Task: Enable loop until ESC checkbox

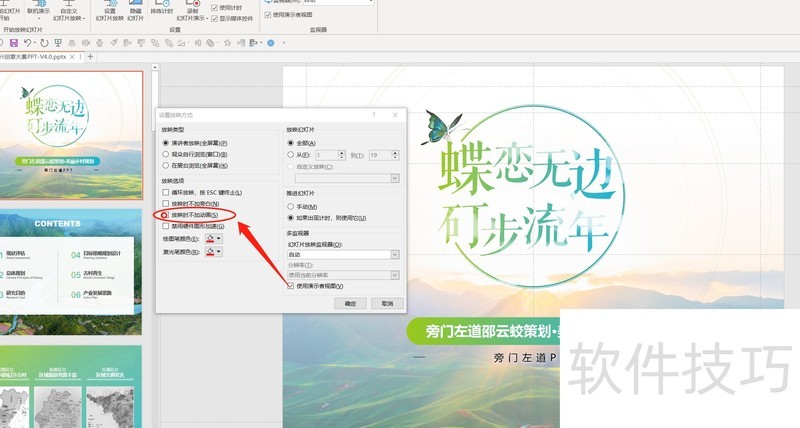Action: click(166, 192)
